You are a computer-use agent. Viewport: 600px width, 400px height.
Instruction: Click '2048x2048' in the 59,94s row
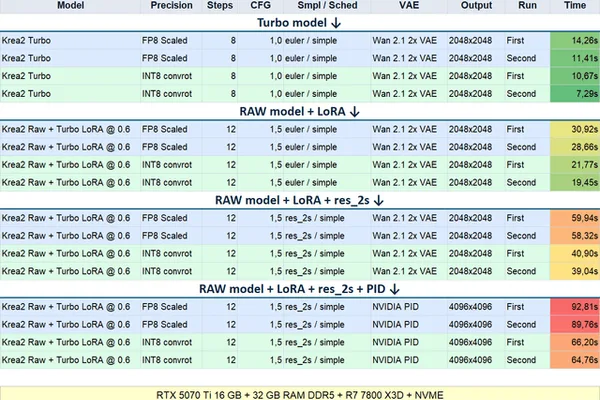(x=470, y=218)
